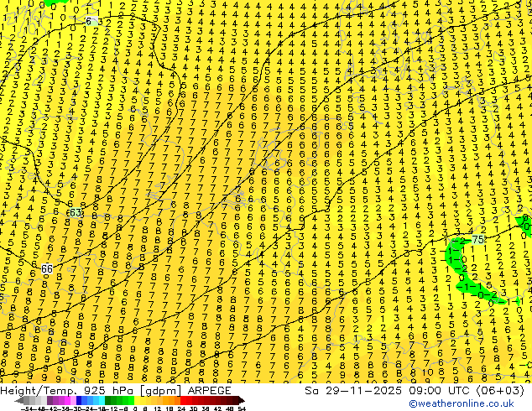532x411 pixels.
Task: Click the bright yellow 0 segment in legend
Action: pos(137,401)
